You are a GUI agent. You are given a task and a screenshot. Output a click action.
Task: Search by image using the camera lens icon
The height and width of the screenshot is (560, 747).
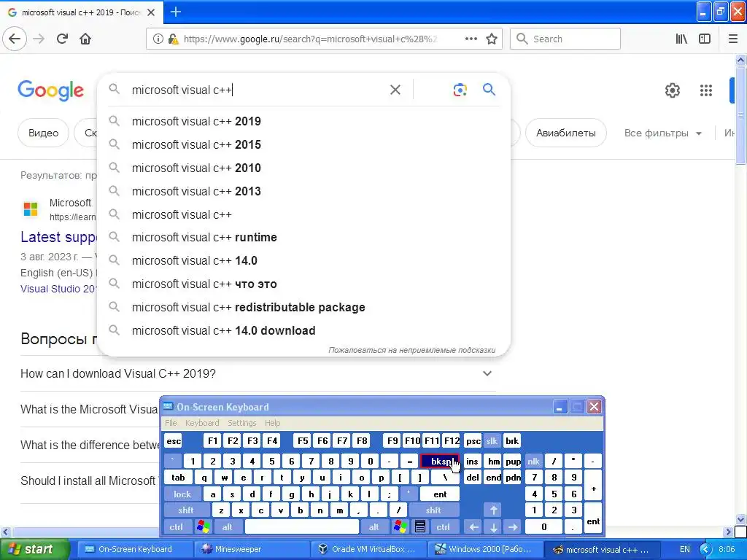tap(460, 90)
